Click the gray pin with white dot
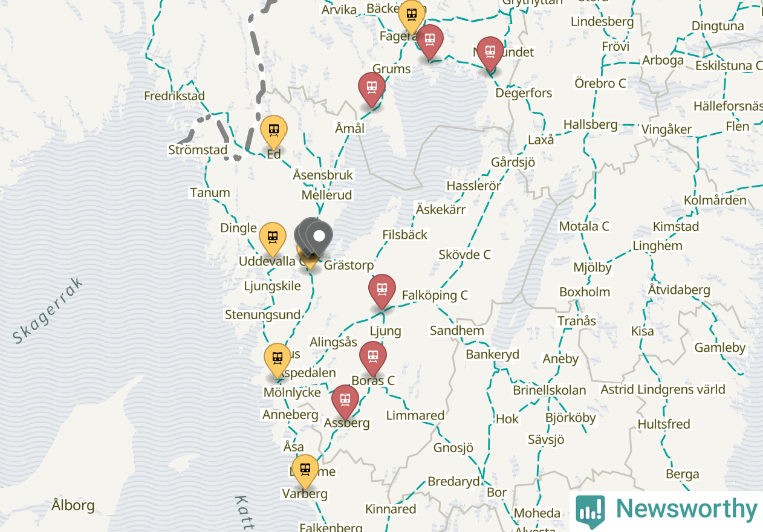This screenshot has width=763, height=532. pos(320,238)
